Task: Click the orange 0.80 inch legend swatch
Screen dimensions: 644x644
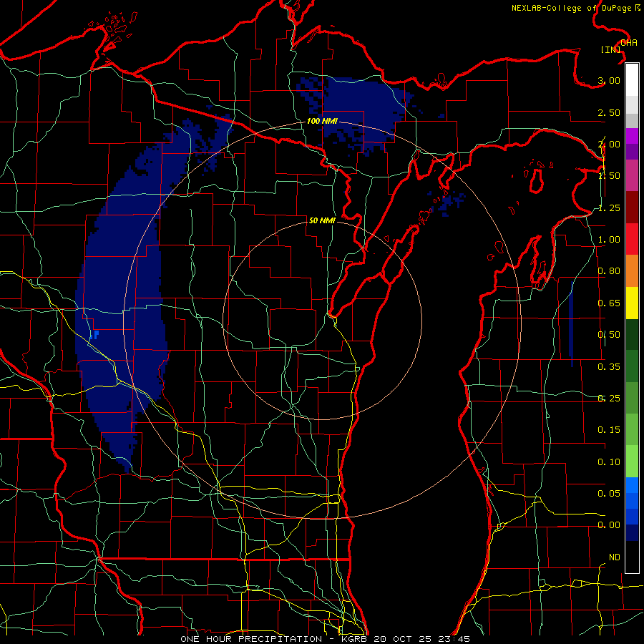Action: 632,270
